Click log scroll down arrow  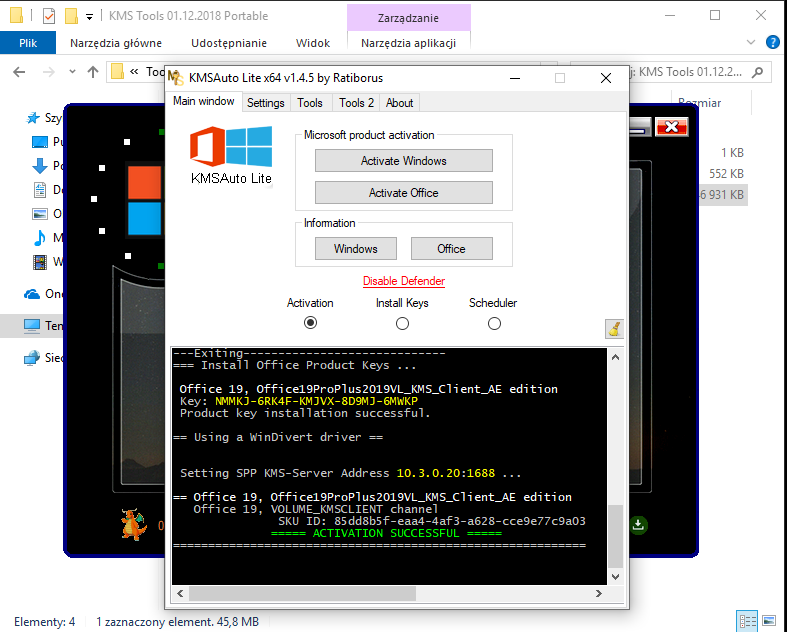click(615, 577)
